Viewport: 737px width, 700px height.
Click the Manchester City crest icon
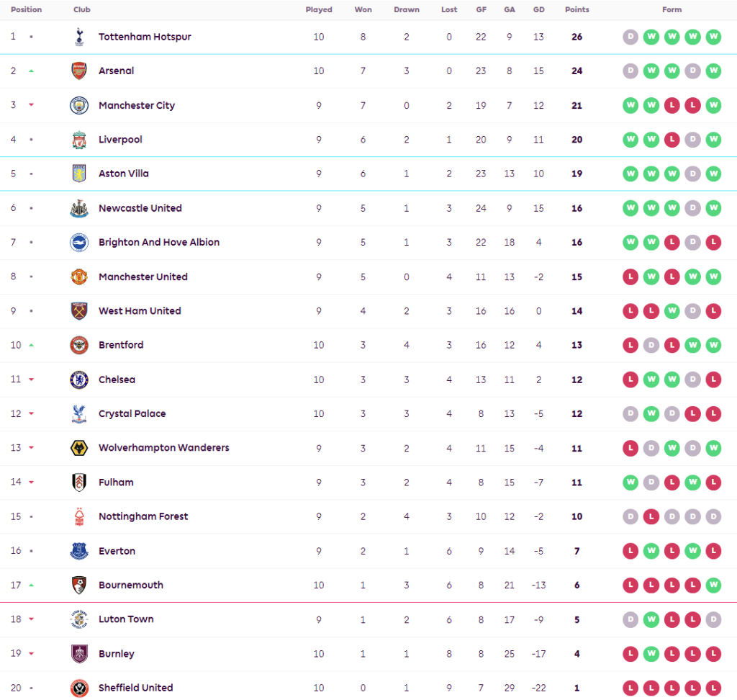(x=79, y=105)
